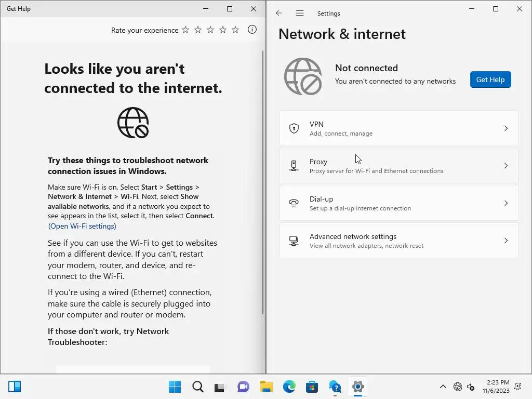
Task: Rate experience with the fifth star
Action: pos(235,30)
